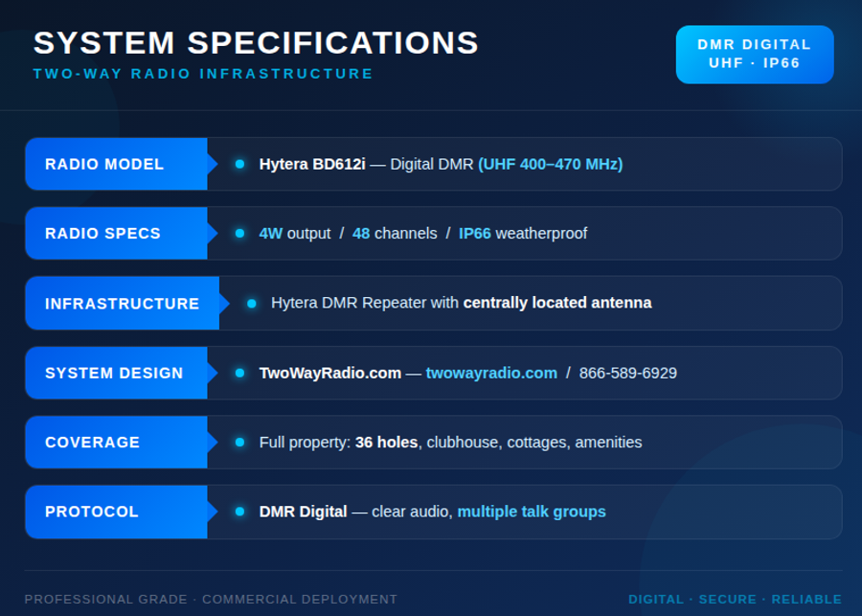Open the twowayradio.com link

click(491, 373)
